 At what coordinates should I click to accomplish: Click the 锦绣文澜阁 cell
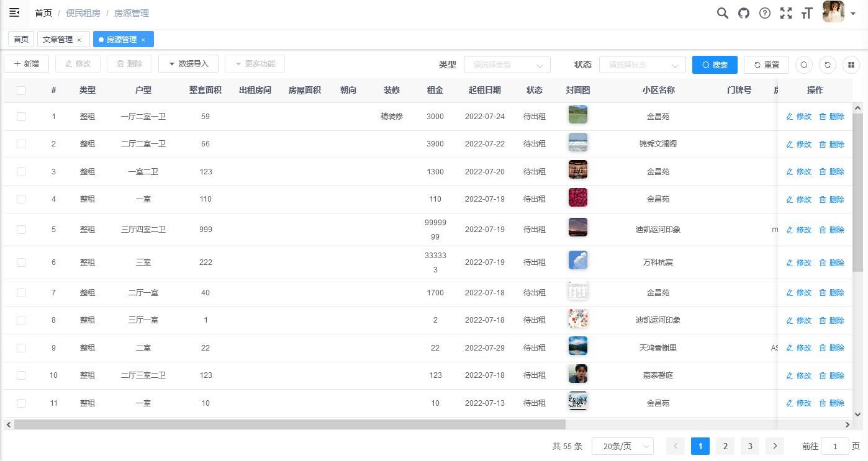(x=658, y=144)
